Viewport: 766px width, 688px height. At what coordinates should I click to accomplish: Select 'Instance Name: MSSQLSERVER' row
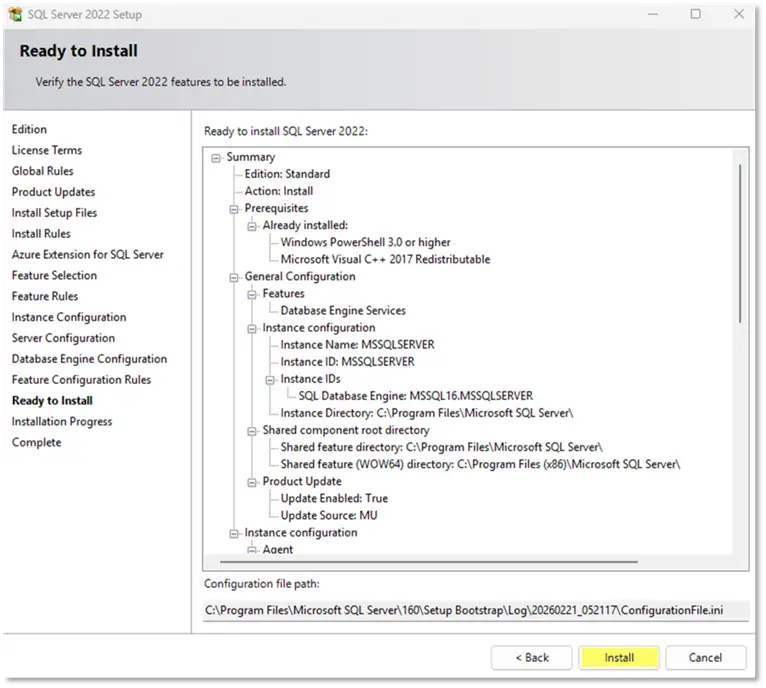pyautogui.click(x=357, y=345)
